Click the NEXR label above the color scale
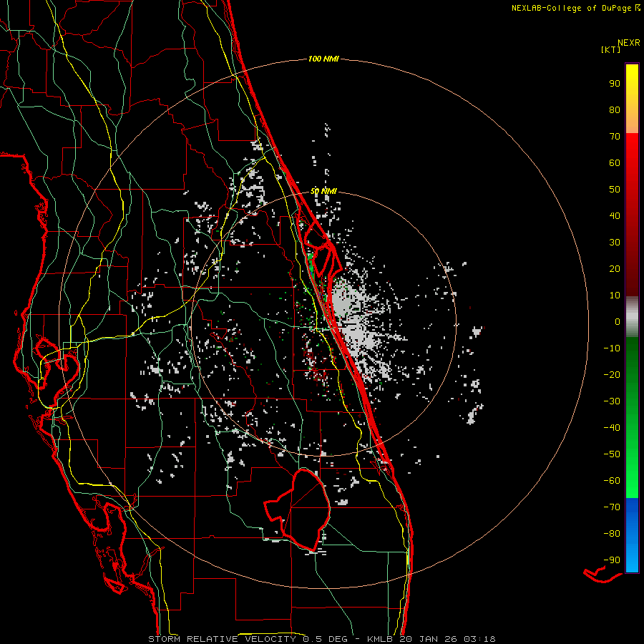 click(x=629, y=43)
